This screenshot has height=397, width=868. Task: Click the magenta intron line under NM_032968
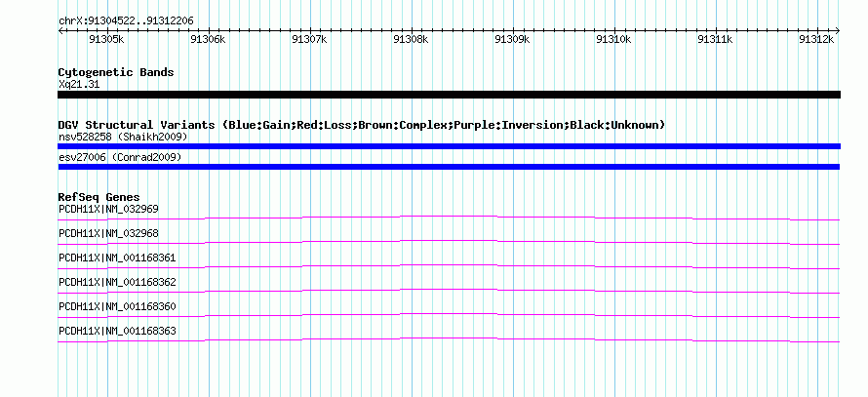[x=449, y=241]
